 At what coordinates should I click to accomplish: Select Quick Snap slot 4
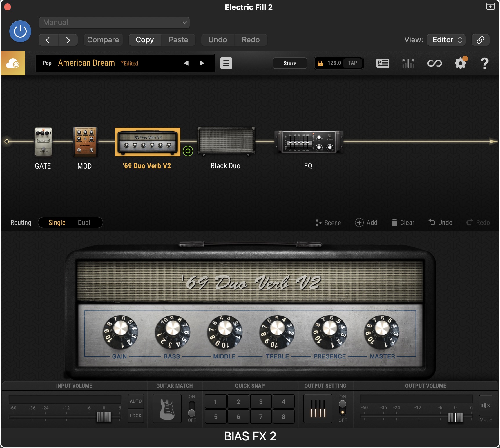(x=283, y=402)
